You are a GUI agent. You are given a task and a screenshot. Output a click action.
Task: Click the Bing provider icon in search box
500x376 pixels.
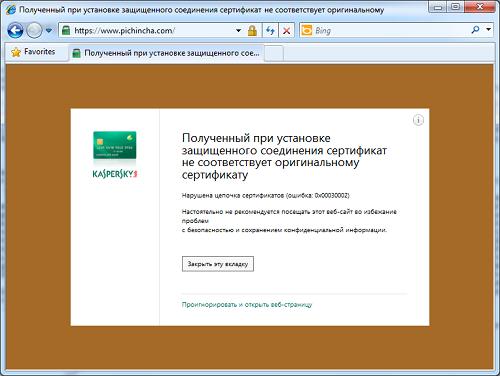[x=306, y=31]
